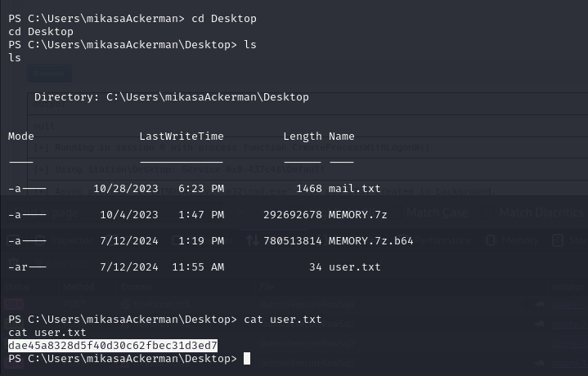Screen dimensions: 588x376
Task: Click the turtle icon on the first request row
Action: [x=540, y=304]
